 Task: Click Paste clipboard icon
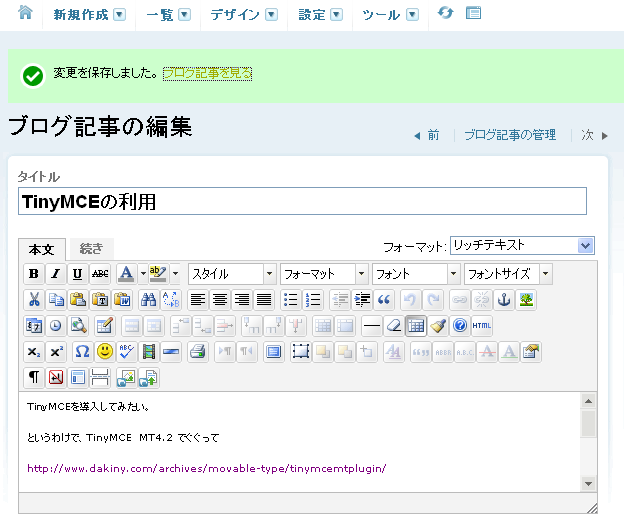tap(78, 300)
